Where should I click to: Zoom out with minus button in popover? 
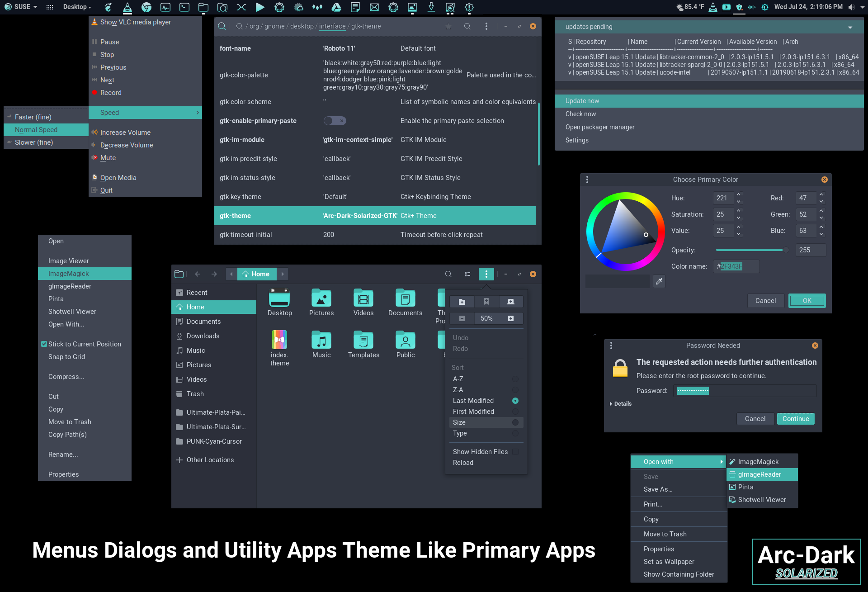point(462,318)
